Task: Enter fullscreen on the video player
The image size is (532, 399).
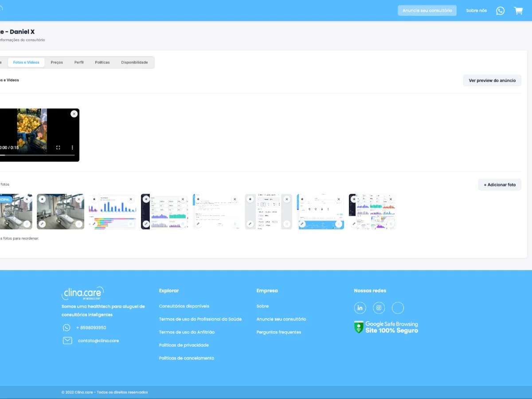Action: pos(58,148)
